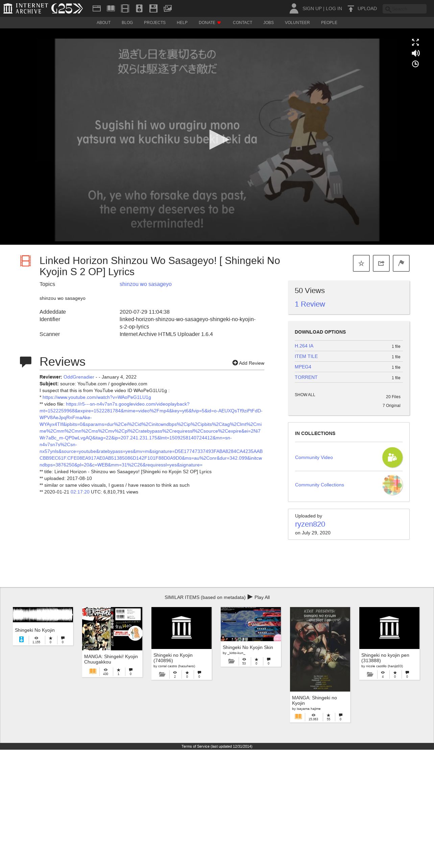Open the PEOPLE menu item

coord(329,23)
